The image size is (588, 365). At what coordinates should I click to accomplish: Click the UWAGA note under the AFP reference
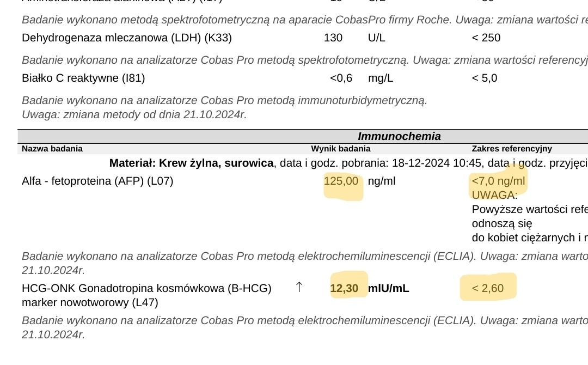[494, 195]
